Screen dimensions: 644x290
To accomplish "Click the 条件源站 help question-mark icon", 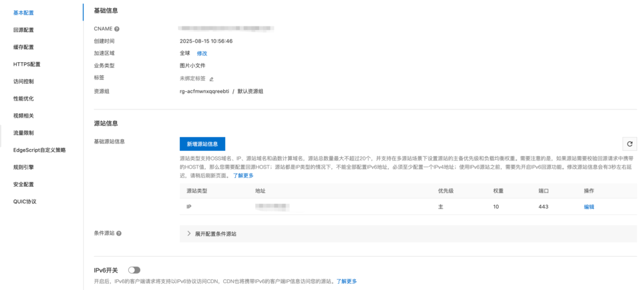I will click(119, 233).
